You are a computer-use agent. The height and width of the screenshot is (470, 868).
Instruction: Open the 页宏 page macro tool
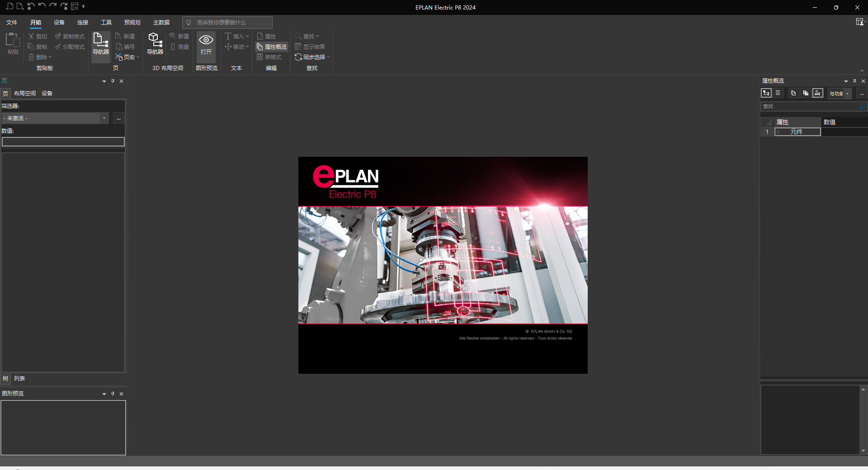point(127,57)
